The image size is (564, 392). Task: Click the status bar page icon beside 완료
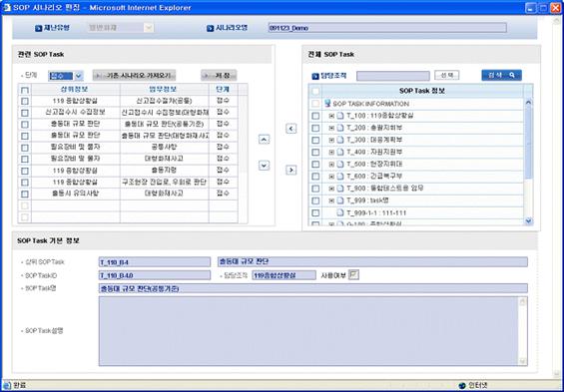coord(7,385)
